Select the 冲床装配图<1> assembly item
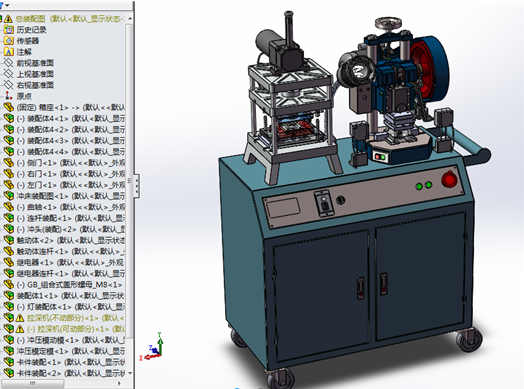 [71, 196]
